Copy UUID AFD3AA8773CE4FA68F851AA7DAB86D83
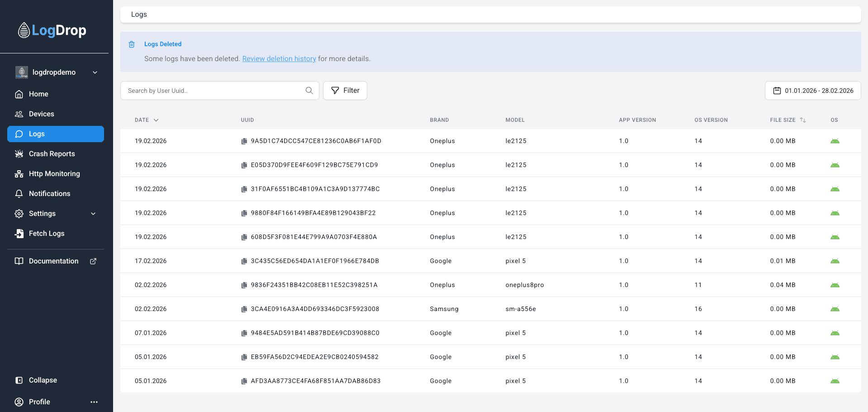 pos(244,381)
